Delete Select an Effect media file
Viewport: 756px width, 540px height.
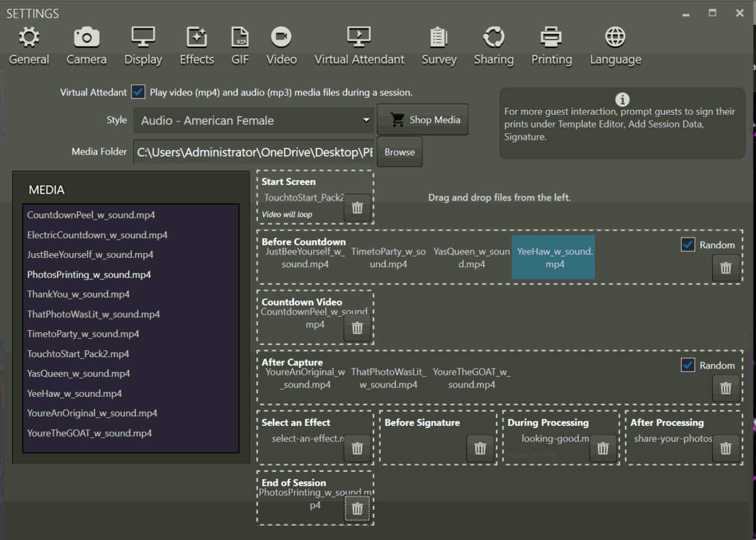pos(357,448)
